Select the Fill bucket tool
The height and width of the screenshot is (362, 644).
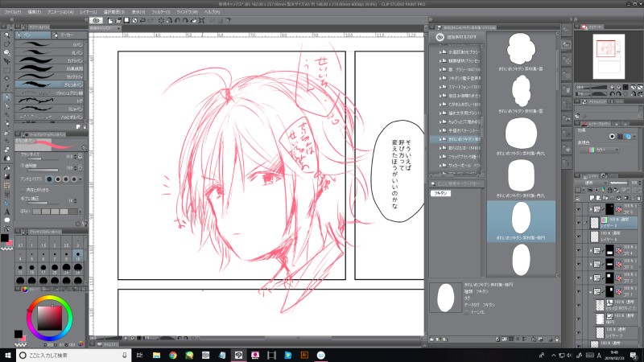click(x=6, y=168)
